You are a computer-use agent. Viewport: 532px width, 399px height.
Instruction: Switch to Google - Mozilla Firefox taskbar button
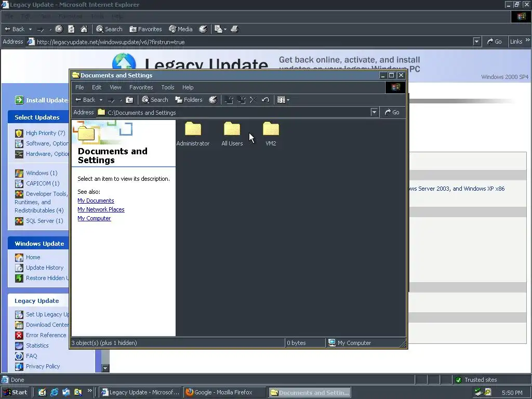pyautogui.click(x=225, y=392)
